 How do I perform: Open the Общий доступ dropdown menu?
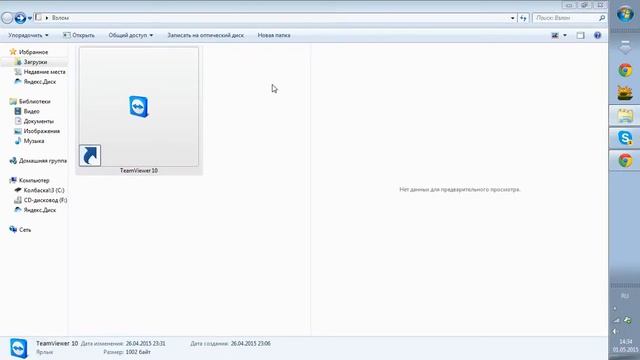(131, 36)
